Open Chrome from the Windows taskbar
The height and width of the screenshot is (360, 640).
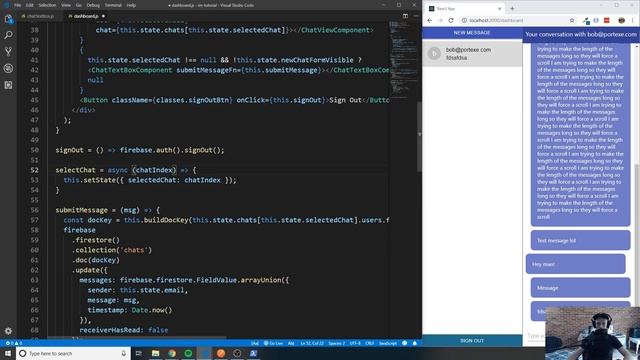tap(172, 353)
